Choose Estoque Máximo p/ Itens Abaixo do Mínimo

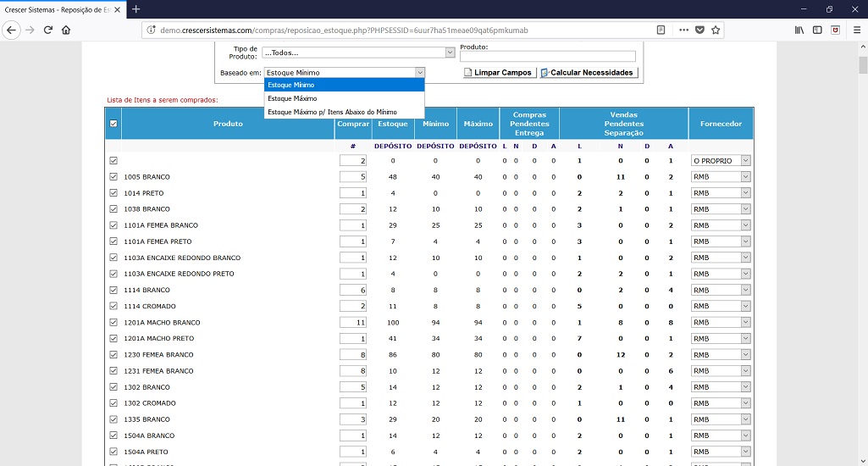click(345, 112)
